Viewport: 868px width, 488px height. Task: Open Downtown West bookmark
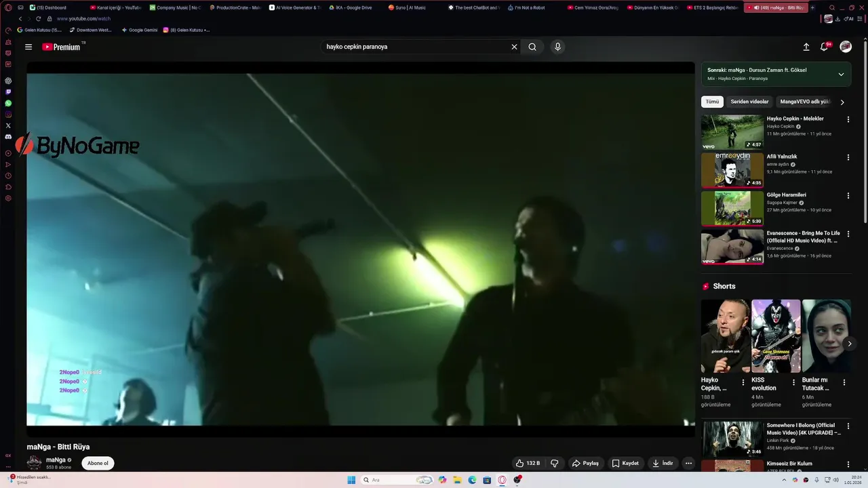[x=90, y=30]
